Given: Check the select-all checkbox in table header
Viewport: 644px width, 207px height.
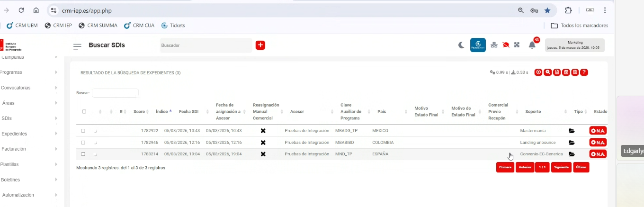Looking at the screenshot, I should pos(84,112).
